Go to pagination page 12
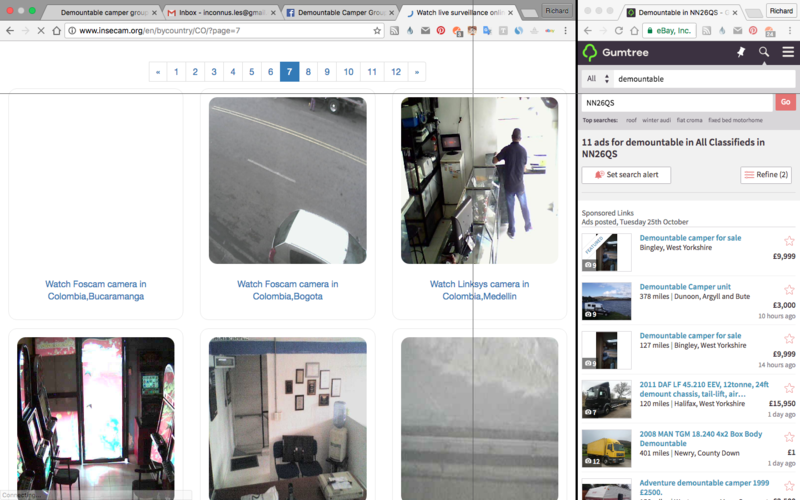 (396, 72)
